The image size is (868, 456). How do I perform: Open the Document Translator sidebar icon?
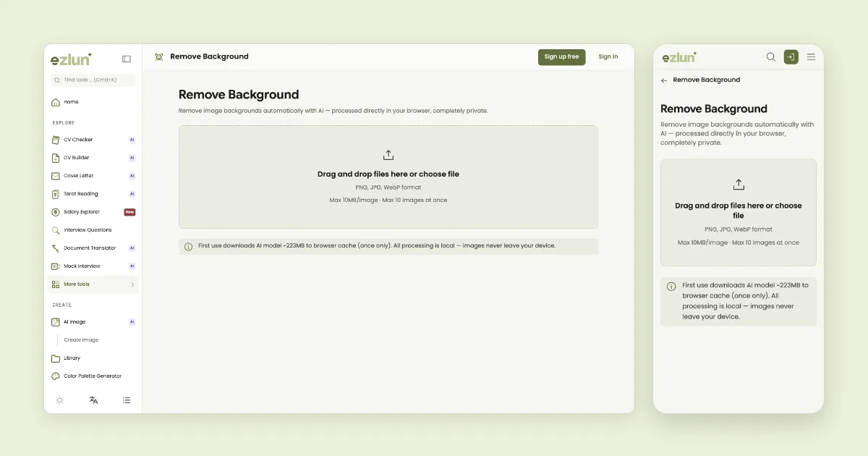pyautogui.click(x=56, y=248)
